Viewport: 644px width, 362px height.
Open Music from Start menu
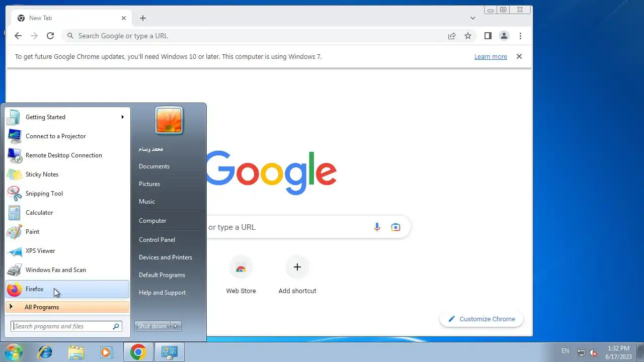click(147, 202)
